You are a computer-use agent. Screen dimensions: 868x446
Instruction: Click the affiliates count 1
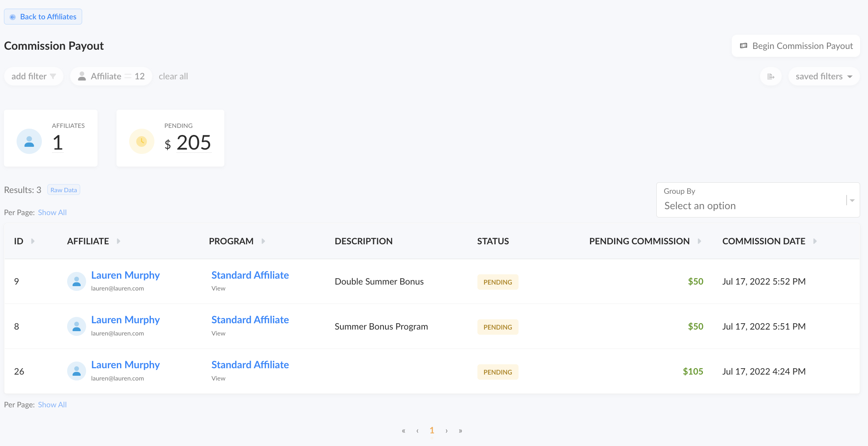[x=58, y=142]
